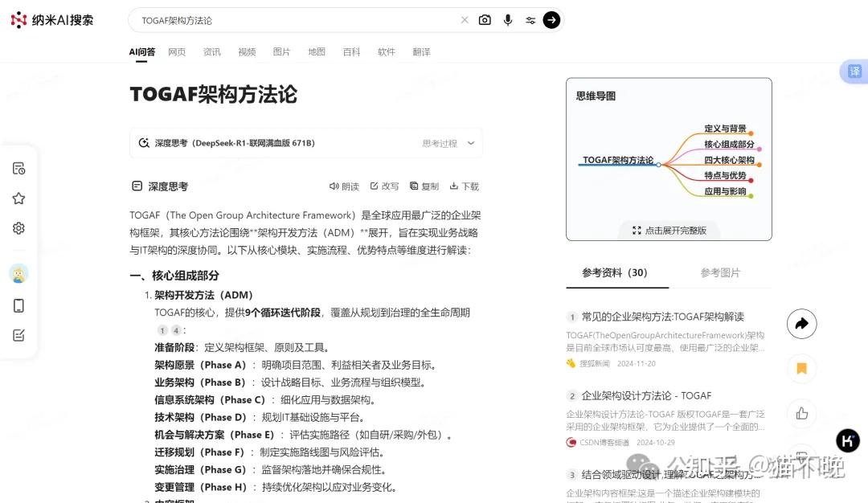This screenshot has height=503, width=868.
Task: Switch to 网页 tab
Action: [x=177, y=52]
